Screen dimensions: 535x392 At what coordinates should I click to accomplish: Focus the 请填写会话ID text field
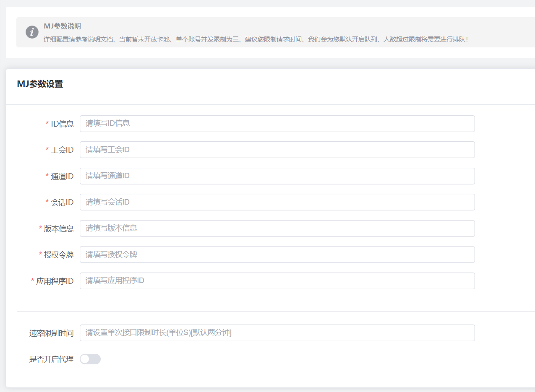pyautogui.click(x=277, y=202)
